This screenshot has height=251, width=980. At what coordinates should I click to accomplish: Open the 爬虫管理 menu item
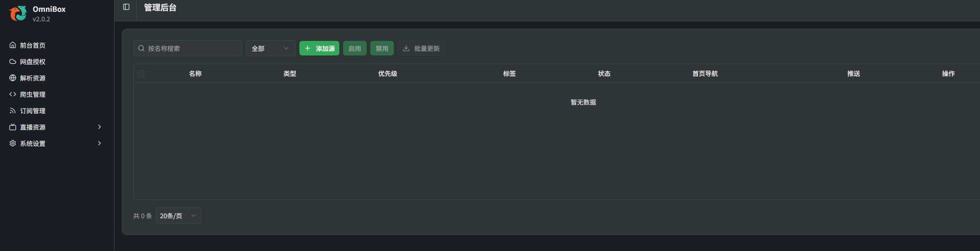pos(33,94)
